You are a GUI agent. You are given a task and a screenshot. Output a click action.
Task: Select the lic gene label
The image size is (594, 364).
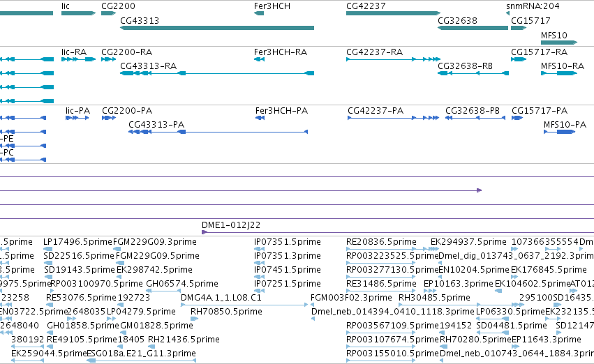point(66,6)
